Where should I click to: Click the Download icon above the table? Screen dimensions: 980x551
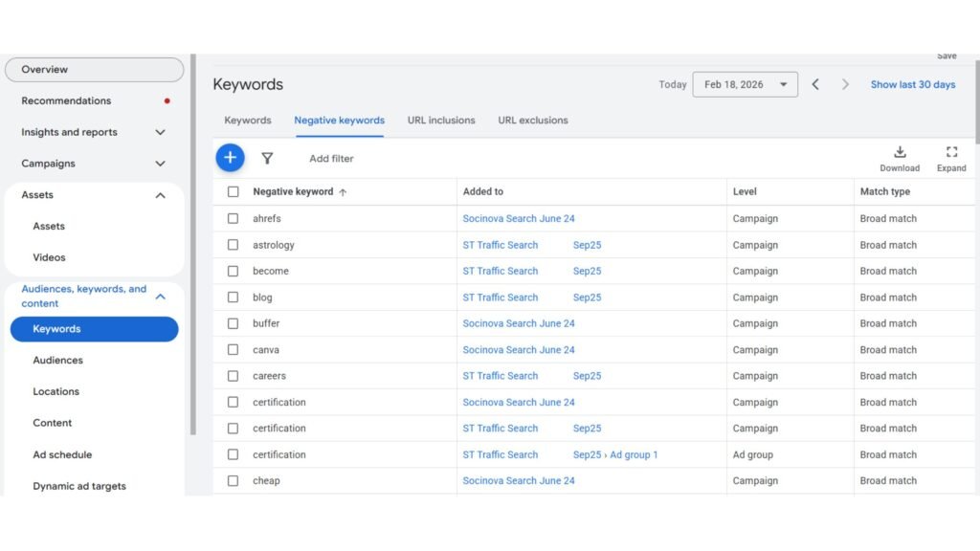(899, 152)
